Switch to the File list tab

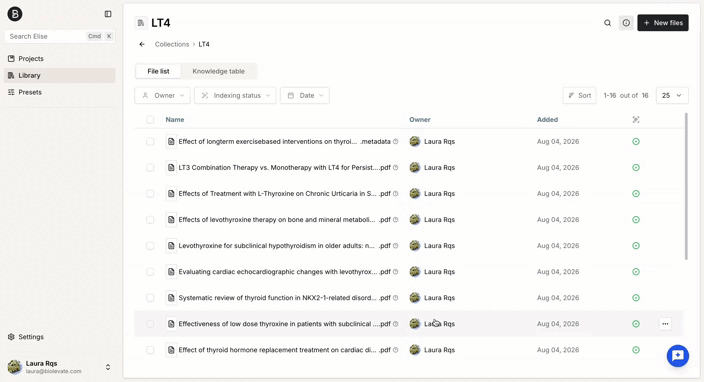click(158, 71)
